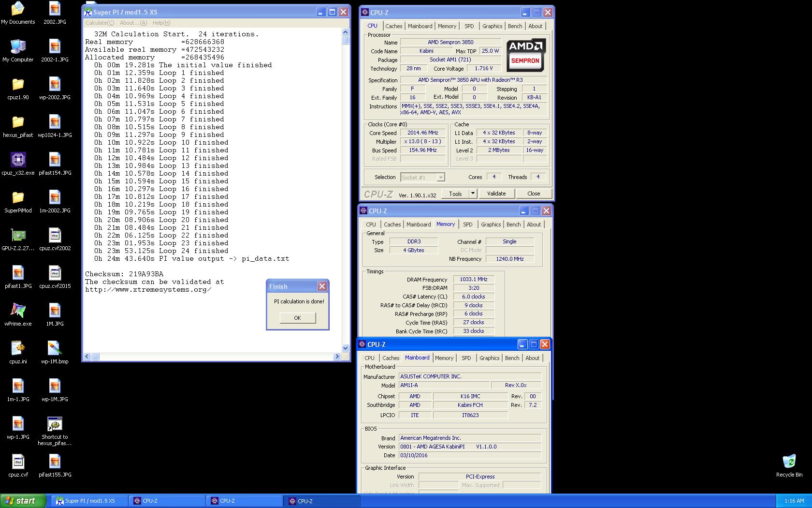Image resolution: width=812 pixels, height=508 pixels.
Task: Close the Finish dialog with X
Action: point(322,286)
